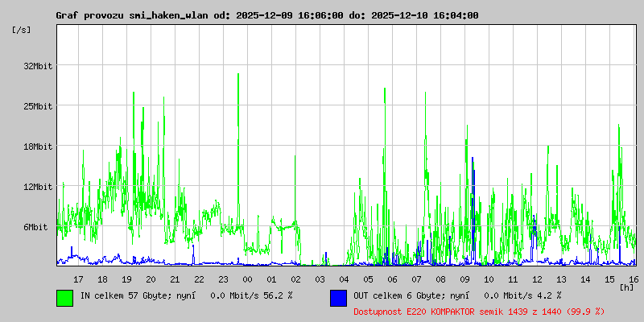Image resolution: width=644 pixels, height=322 pixels.
Task: Click the '12Mbit' y-axis label
Action: (x=38, y=187)
